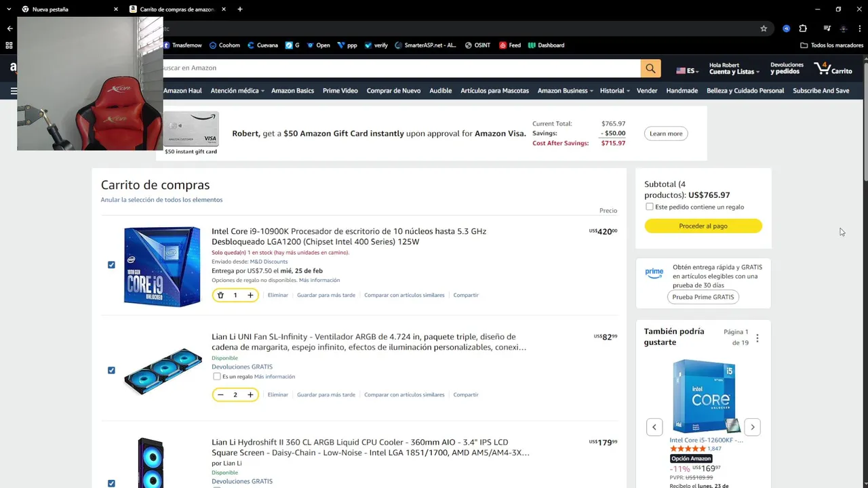Screen dimensions: 868x488
Task: Bookmark this page with the star icon
Action: click(764, 28)
